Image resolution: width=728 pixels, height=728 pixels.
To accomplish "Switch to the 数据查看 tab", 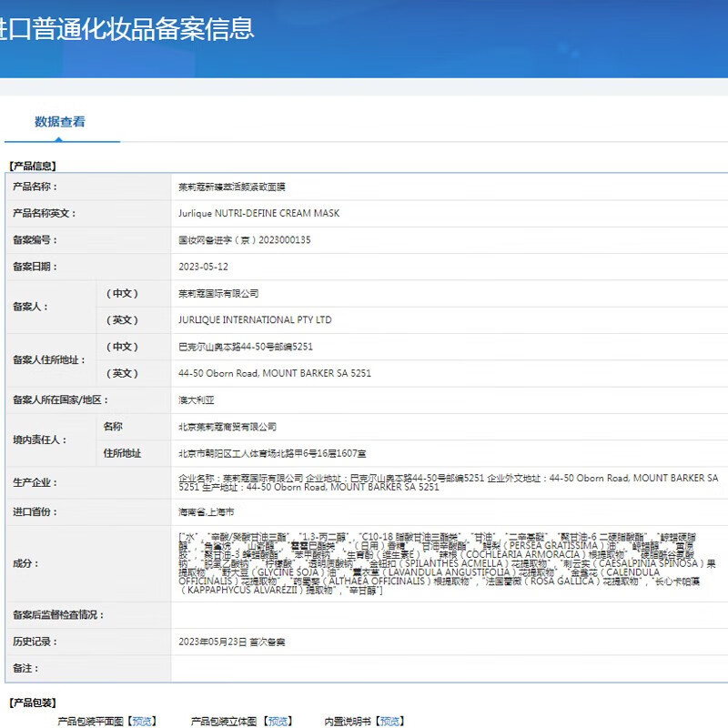I will click(x=60, y=121).
